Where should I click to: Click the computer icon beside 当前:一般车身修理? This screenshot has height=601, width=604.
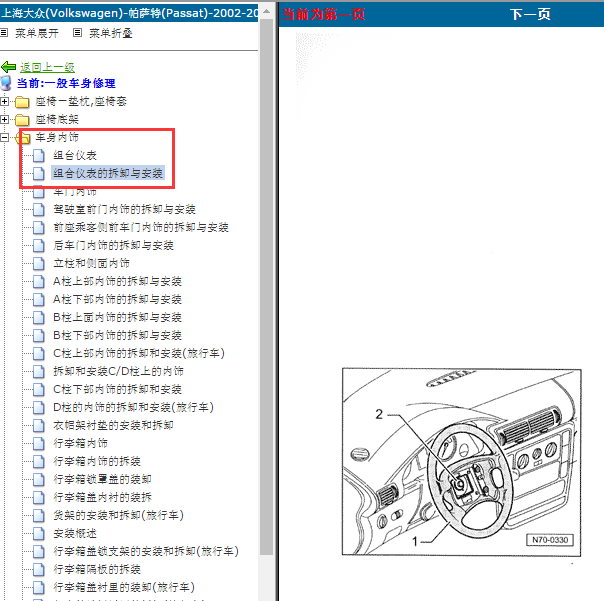click(x=7, y=83)
